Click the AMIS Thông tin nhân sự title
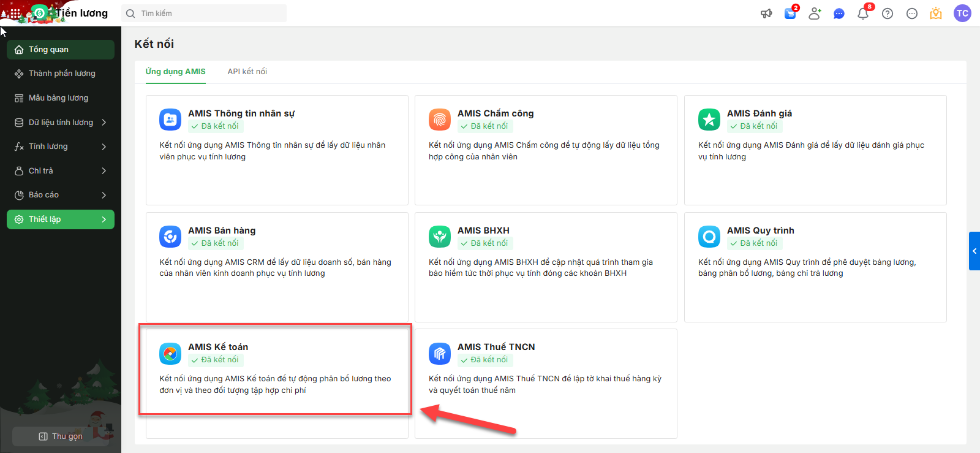The height and width of the screenshot is (453, 980). (x=241, y=113)
